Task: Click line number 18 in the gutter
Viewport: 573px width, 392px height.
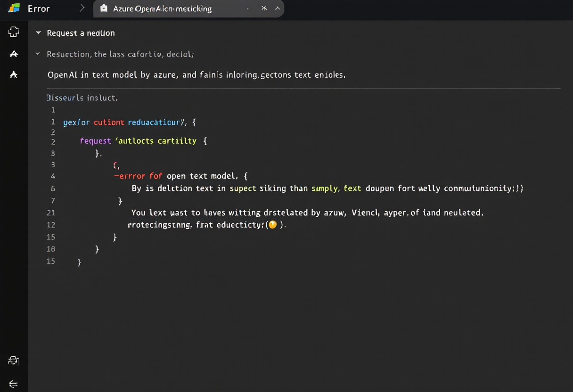Action: (51, 249)
